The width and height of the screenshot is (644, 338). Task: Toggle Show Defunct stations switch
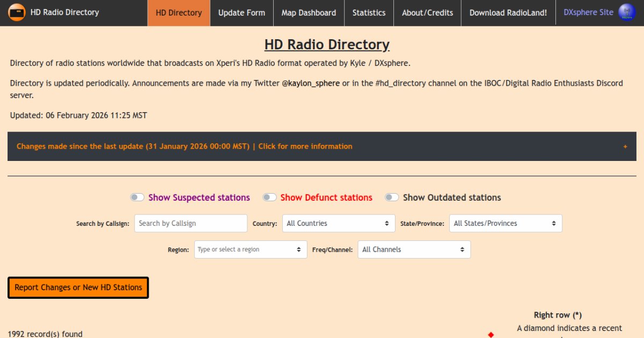click(x=269, y=197)
